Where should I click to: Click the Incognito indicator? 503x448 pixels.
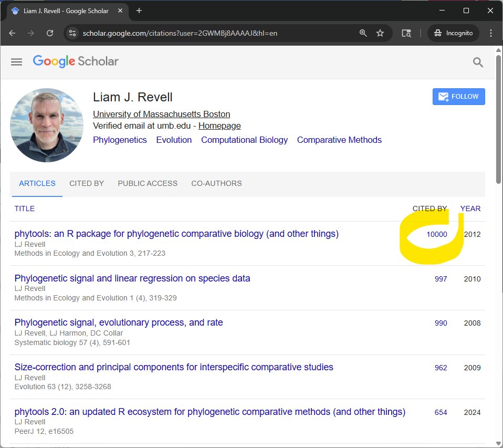coord(453,33)
